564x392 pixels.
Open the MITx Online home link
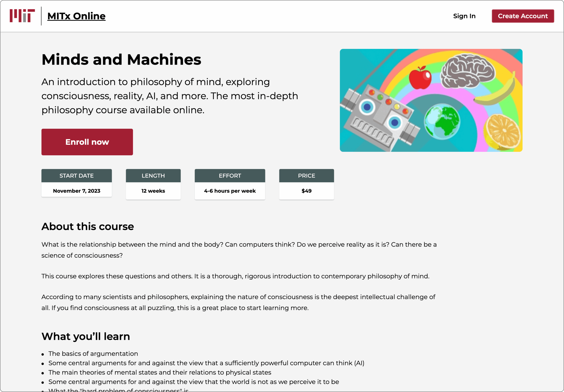[x=76, y=16]
